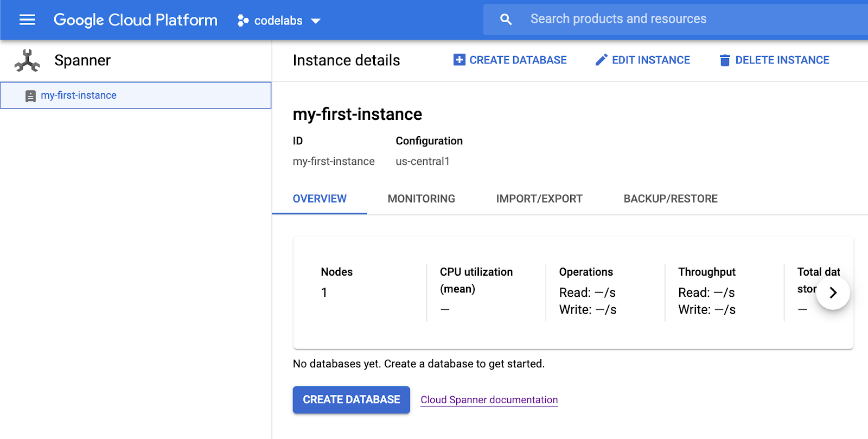This screenshot has height=439, width=868.
Task: Click the codelabs project icon
Action: click(242, 21)
